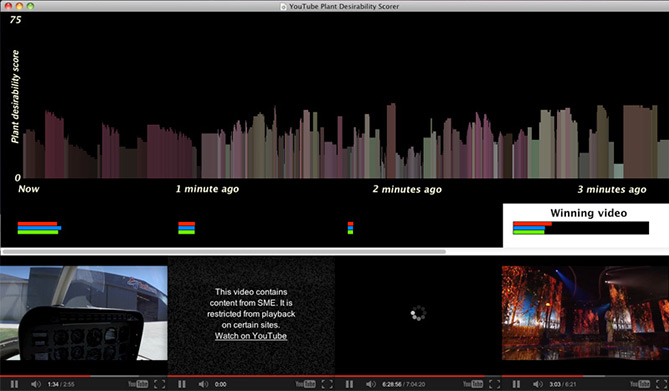Click the yellow minimize window button
Screen dimensions: 669x391
click(x=19, y=6)
